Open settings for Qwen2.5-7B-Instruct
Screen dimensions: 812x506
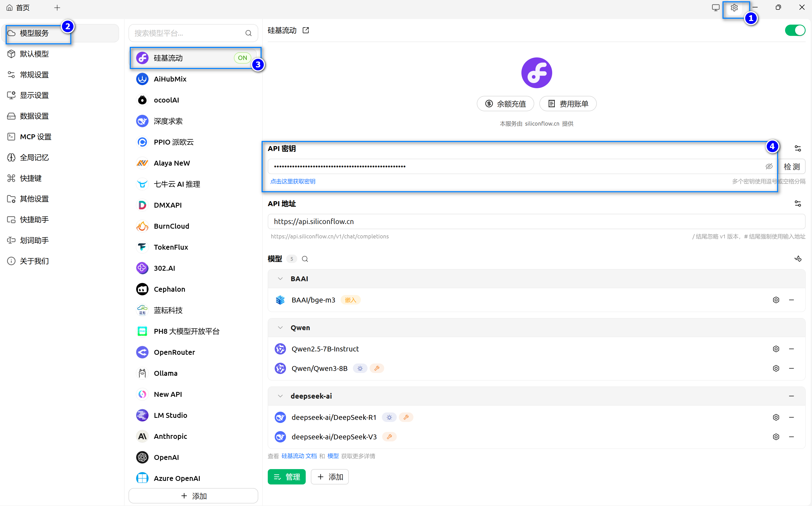[776, 349]
